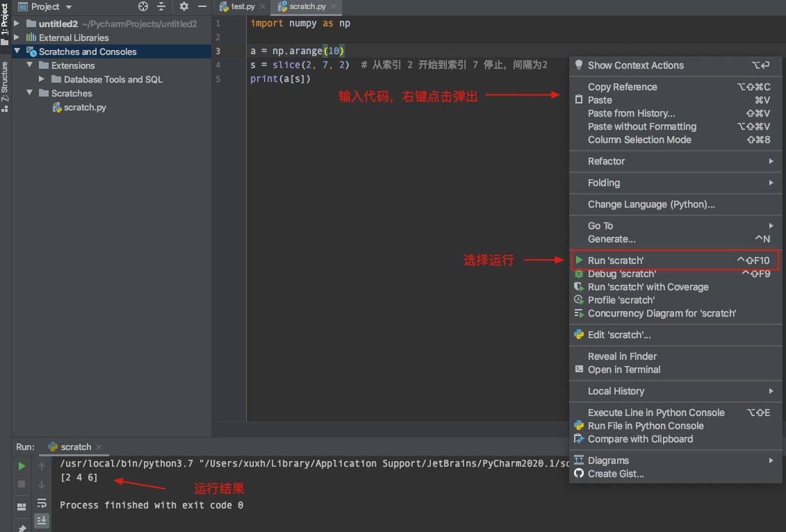Click terminal icon beside Open in Terminal
The width and height of the screenshot is (786, 532).
pos(579,369)
